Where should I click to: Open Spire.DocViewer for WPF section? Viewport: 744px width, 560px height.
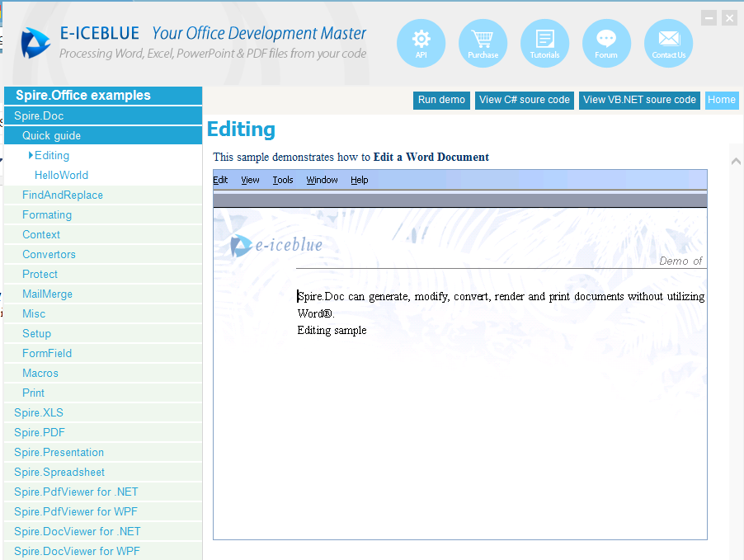tap(103, 551)
